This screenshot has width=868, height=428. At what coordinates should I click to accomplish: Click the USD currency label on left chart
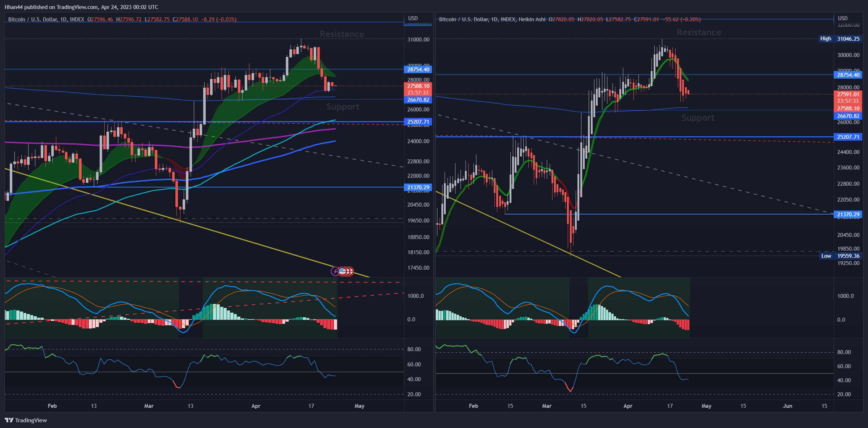click(x=413, y=18)
